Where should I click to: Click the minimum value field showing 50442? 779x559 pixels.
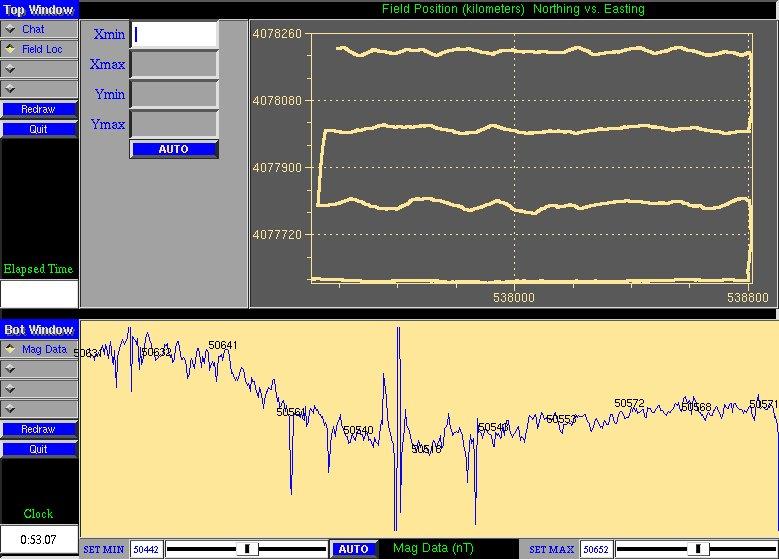(147, 549)
